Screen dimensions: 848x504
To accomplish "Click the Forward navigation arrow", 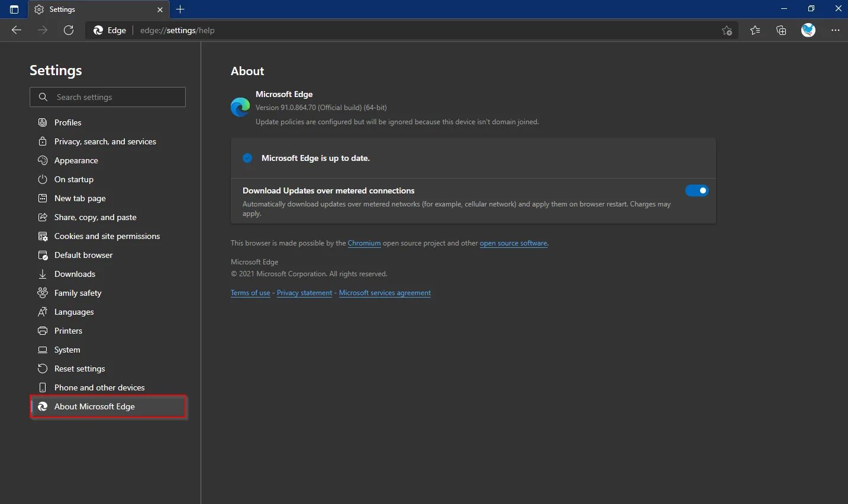I will (43, 30).
